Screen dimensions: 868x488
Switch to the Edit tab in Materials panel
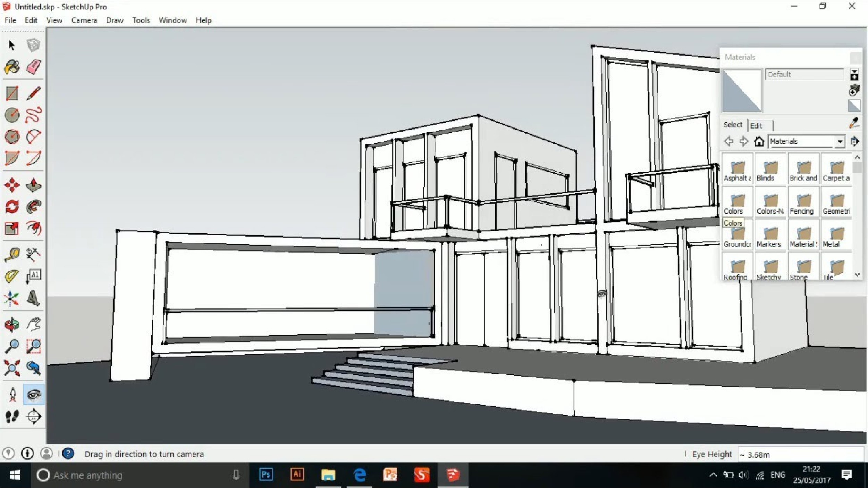tap(757, 125)
